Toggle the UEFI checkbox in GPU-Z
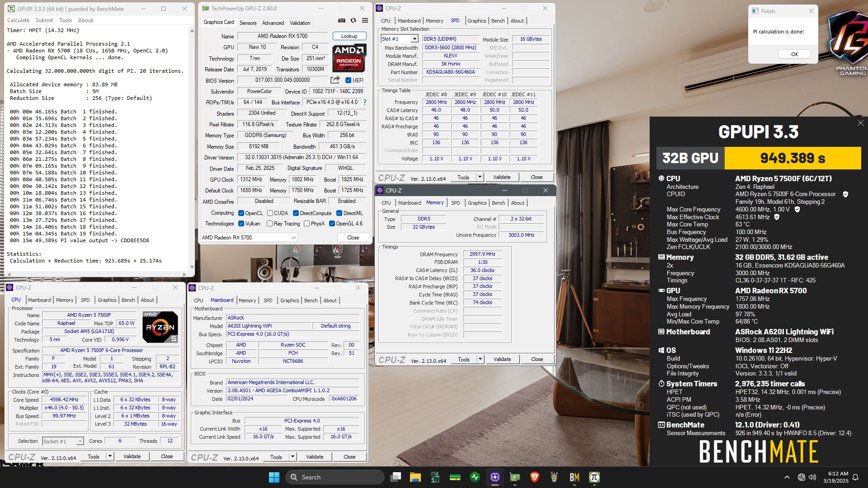 pyautogui.click(x=348, y=80)
